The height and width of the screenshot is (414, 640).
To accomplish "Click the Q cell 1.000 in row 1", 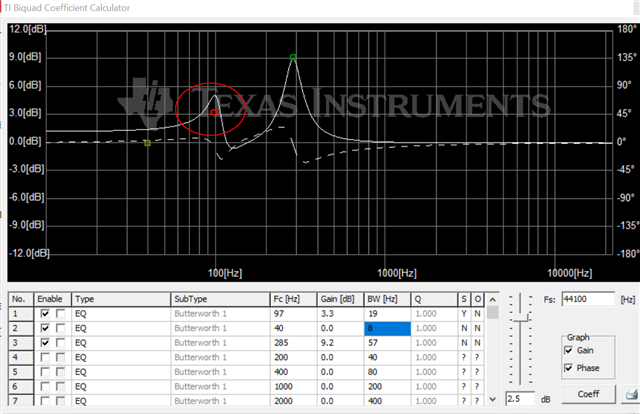I will pyautogui.click(x=434, y=314).
